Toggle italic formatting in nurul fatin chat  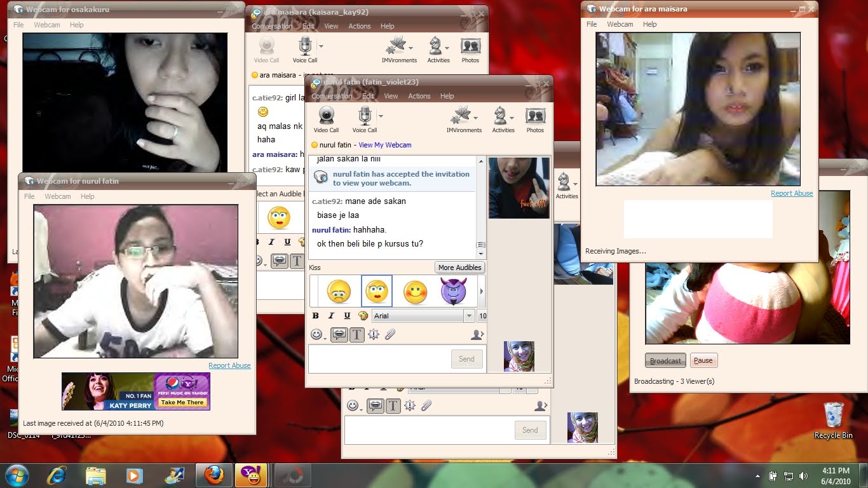click(x=331, y=316)
